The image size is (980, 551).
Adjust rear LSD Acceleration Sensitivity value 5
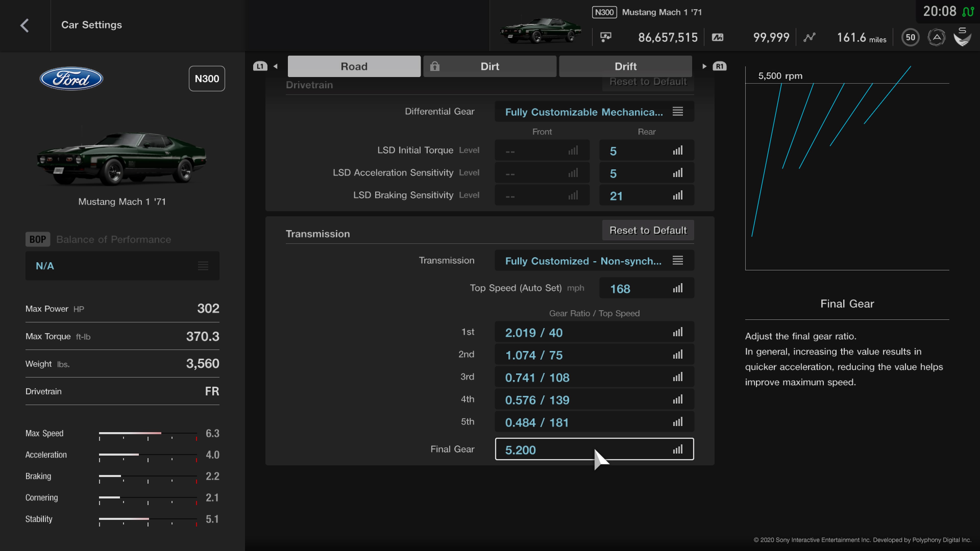[647, 173]
